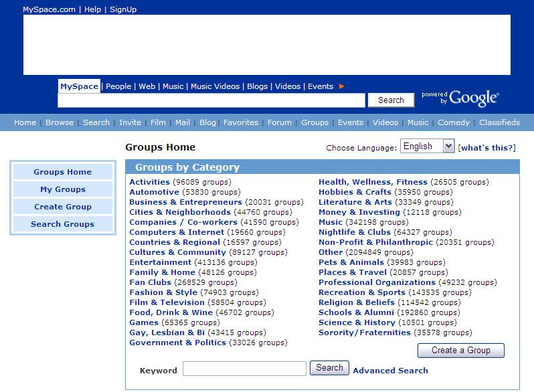Open Cultures & Community category
This screenshot has width=534, height=392.
coord(177,252)
